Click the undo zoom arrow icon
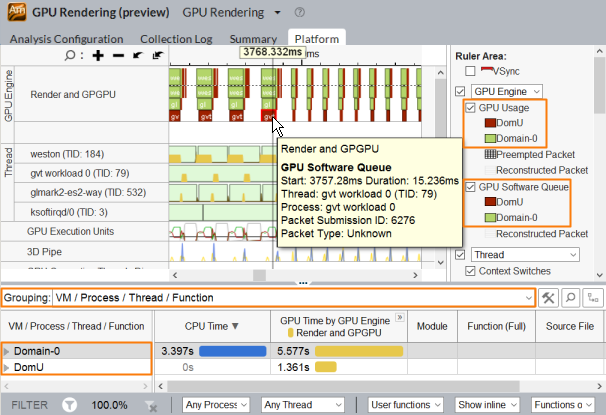Viewport: 606px width, 415px height. pyautogui.click(x=138, y=56)
